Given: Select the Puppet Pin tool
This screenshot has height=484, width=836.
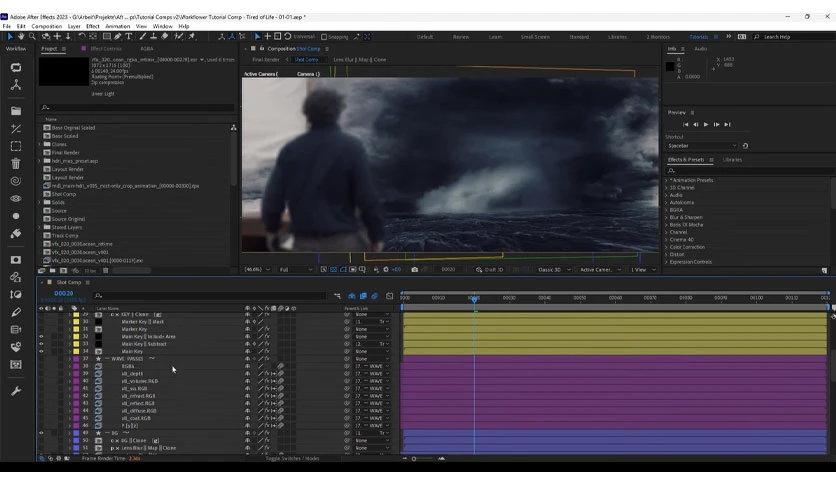Looking at the screenshot, I should [191, 36].
